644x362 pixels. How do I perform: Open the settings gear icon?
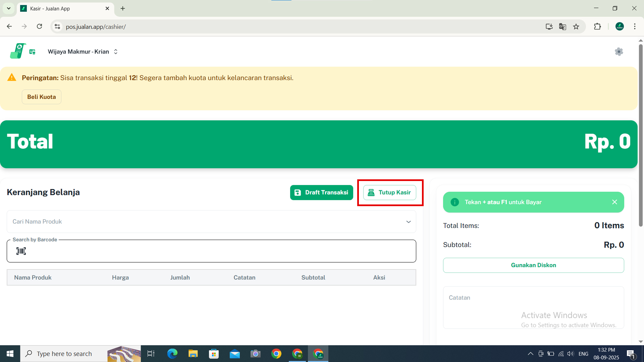pyautogui.click(x=619, y=52)
